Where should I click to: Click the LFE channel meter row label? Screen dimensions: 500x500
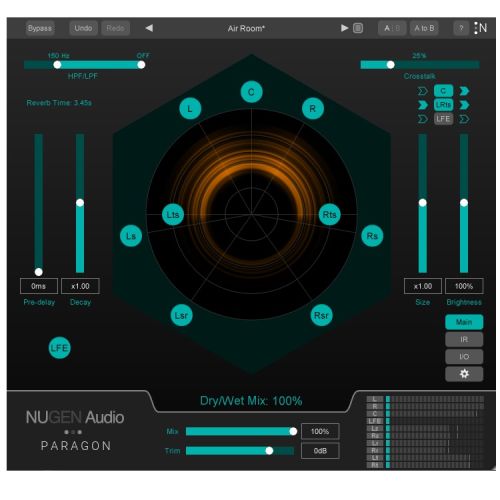coord(374,421)
